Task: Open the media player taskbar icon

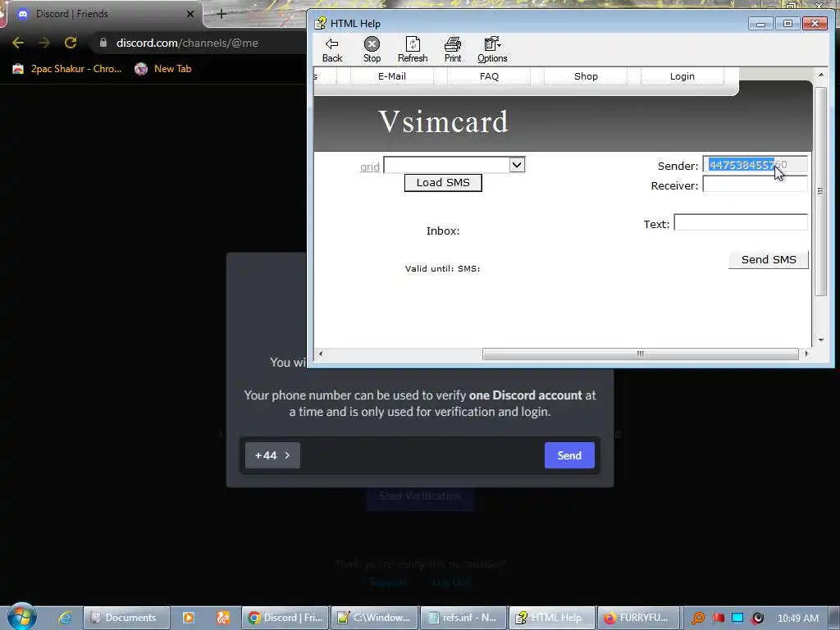Action: click(x=189, y=618)
